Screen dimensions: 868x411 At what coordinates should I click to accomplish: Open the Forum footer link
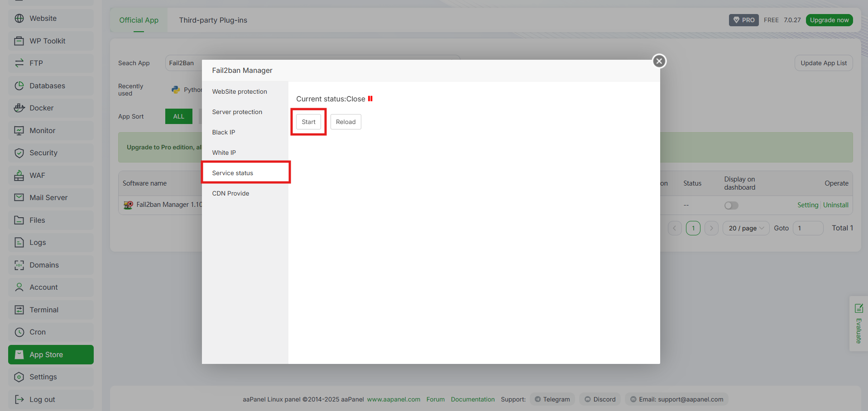coord(436,399)
